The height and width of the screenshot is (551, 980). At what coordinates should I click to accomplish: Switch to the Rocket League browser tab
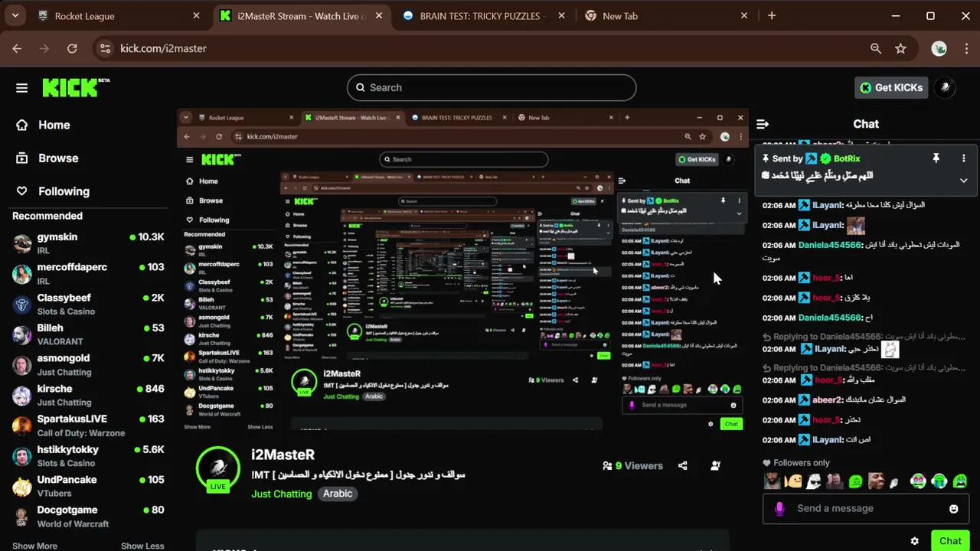coord(119,16)
